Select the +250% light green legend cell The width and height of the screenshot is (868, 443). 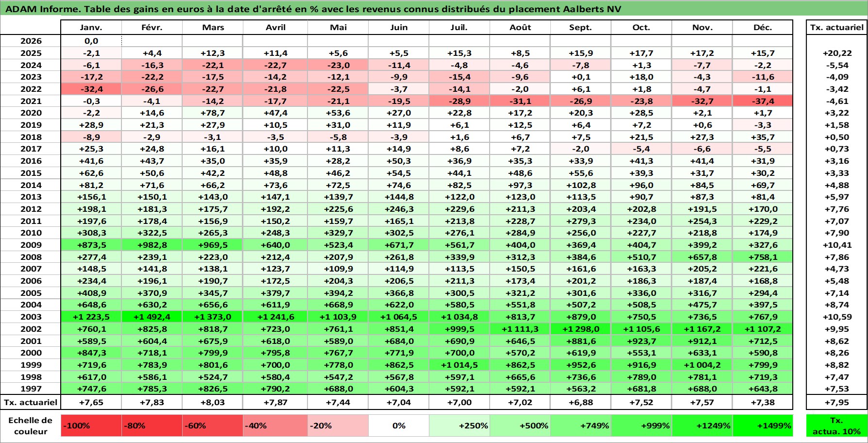click(460, 426)
